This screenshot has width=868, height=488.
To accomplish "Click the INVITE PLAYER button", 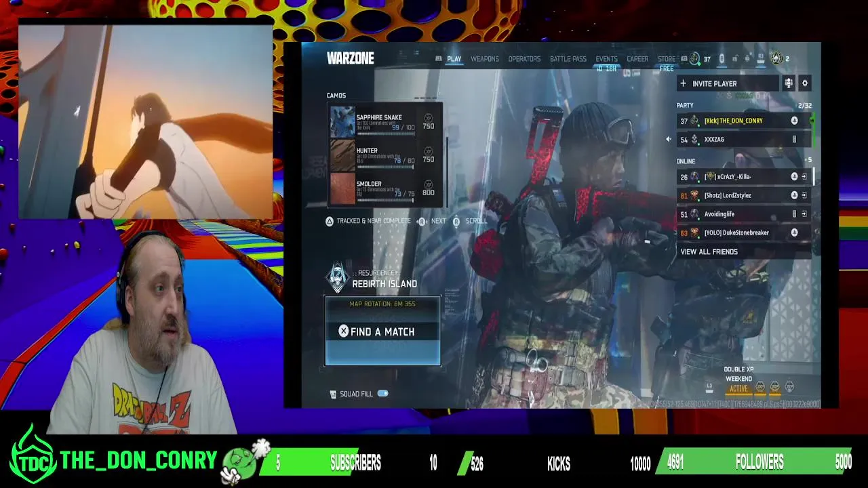I will 728,83.
